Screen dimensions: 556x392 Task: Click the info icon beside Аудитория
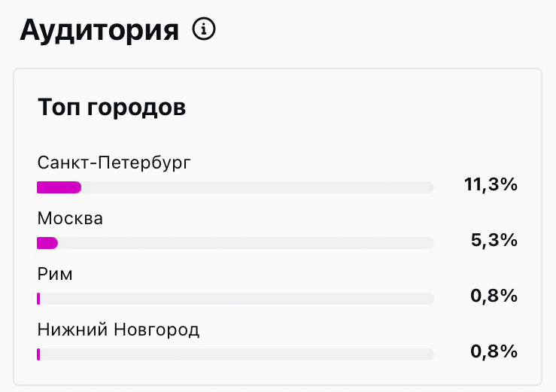tap(204, 29)
